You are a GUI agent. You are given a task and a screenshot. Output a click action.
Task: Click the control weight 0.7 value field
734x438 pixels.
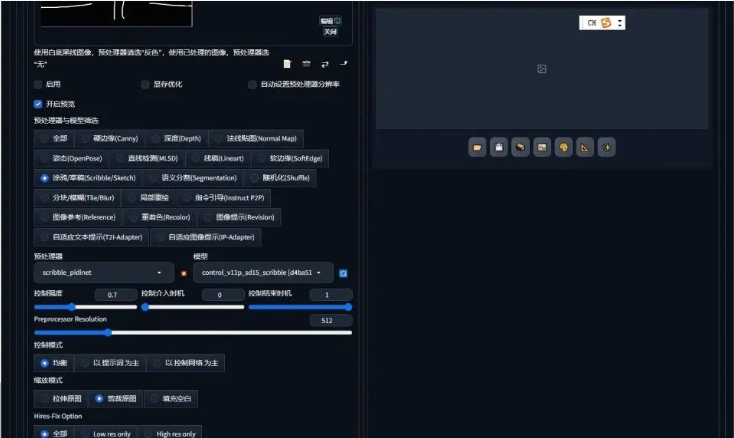(x=116, y=295)
